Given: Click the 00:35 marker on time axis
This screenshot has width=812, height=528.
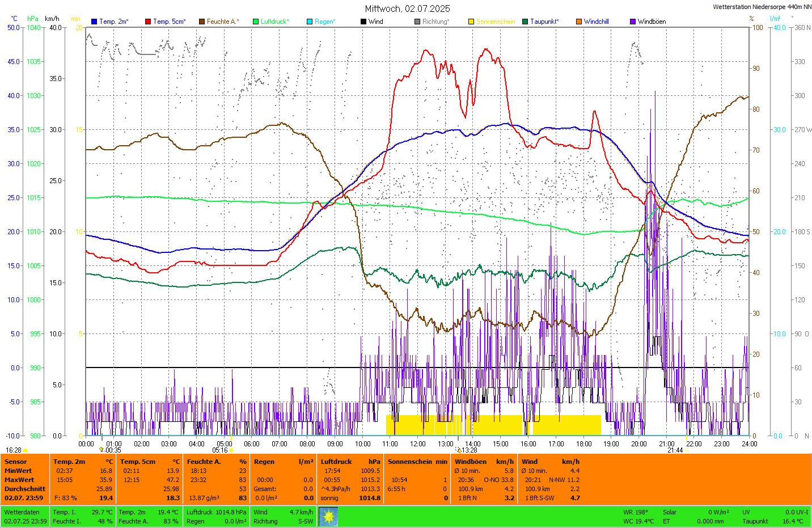Looking at the screenshot, I should pyautogui.click(x=102, y=450).
